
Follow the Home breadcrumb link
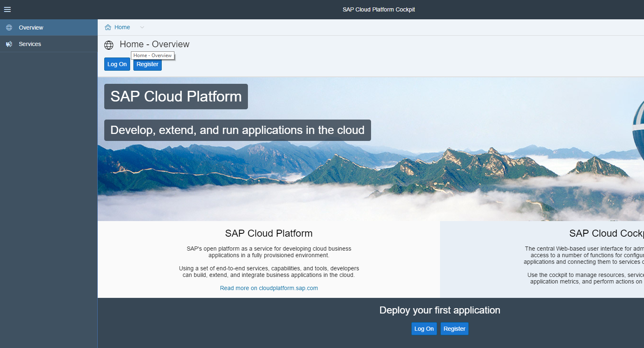[x=122, y=27]
